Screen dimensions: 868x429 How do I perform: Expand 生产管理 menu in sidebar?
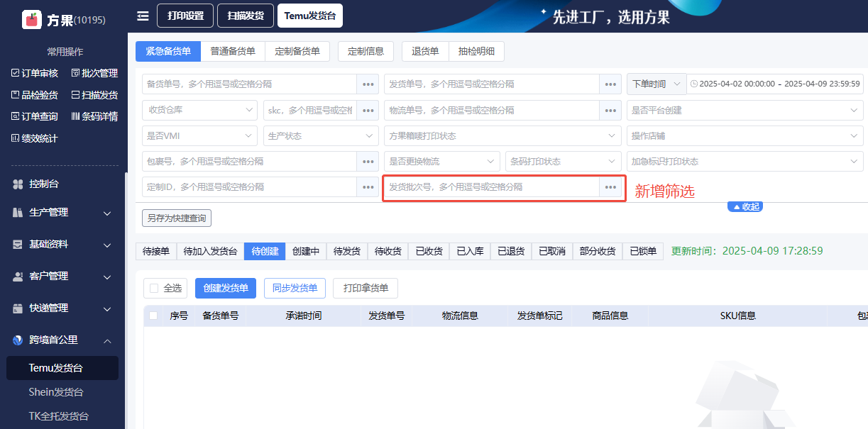(x=62, y=213)
